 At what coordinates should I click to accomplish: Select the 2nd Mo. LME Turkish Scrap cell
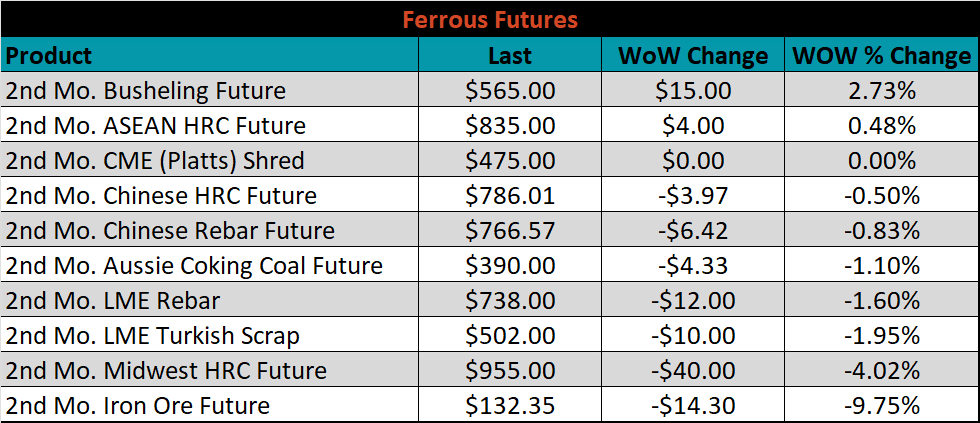tap(210, 335)
